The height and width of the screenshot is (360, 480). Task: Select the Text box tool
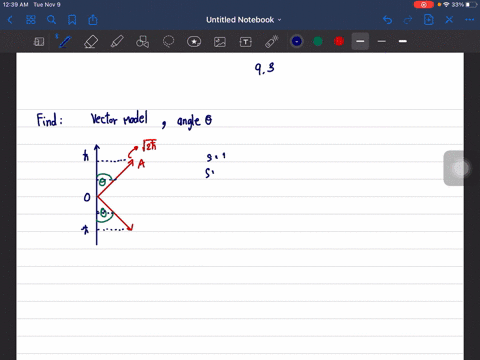(246, 42)
